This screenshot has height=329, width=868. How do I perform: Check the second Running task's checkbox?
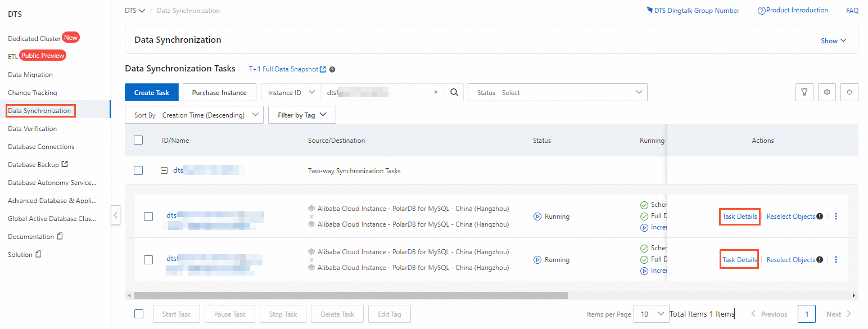[x=148, y=260]
